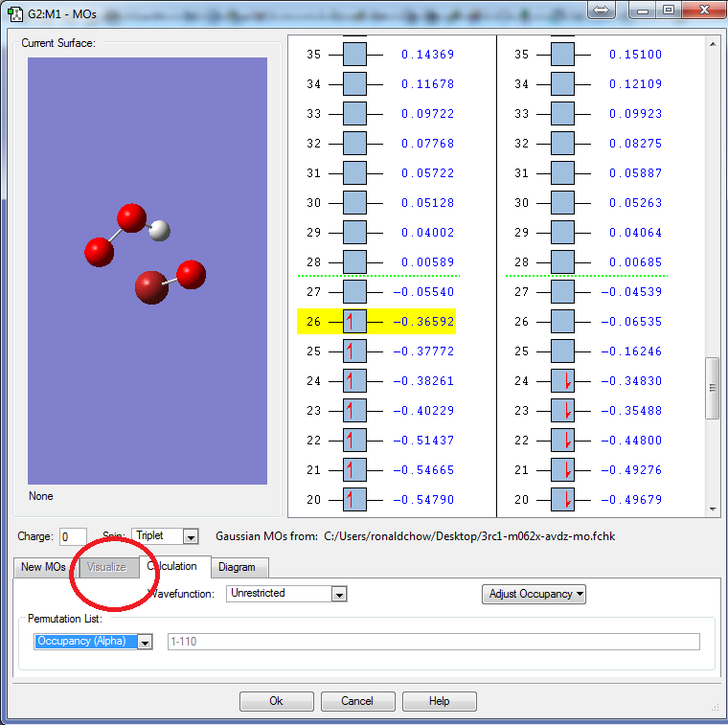The image size is (728, 725).
Task: Select beta energy value -0.06535
Action: pos(631,321)
